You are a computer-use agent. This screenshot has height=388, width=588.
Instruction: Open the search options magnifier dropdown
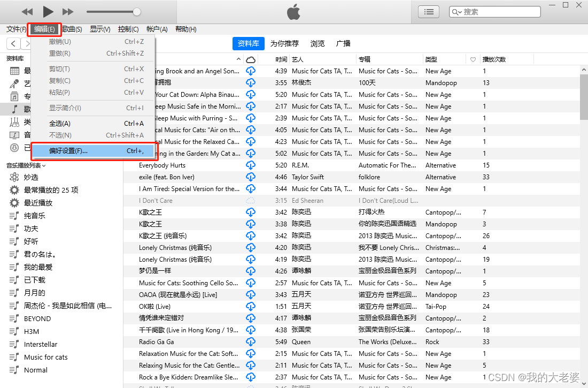coord(457,12)
